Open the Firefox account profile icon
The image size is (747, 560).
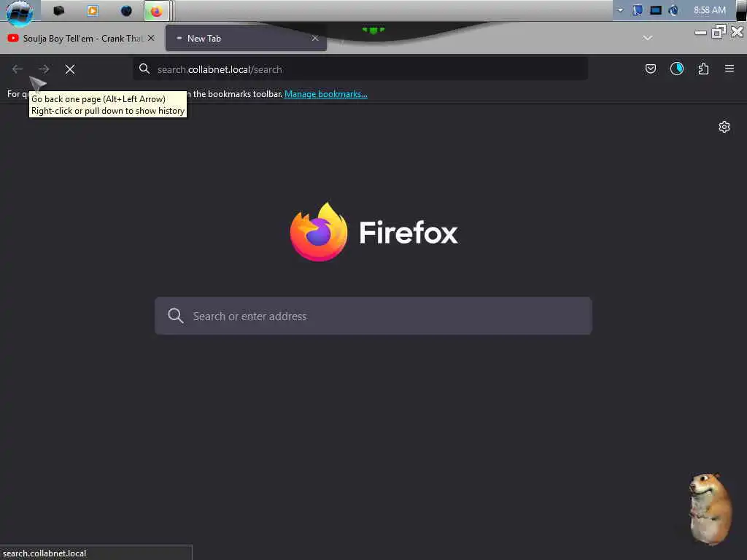(x=676, y=69)
